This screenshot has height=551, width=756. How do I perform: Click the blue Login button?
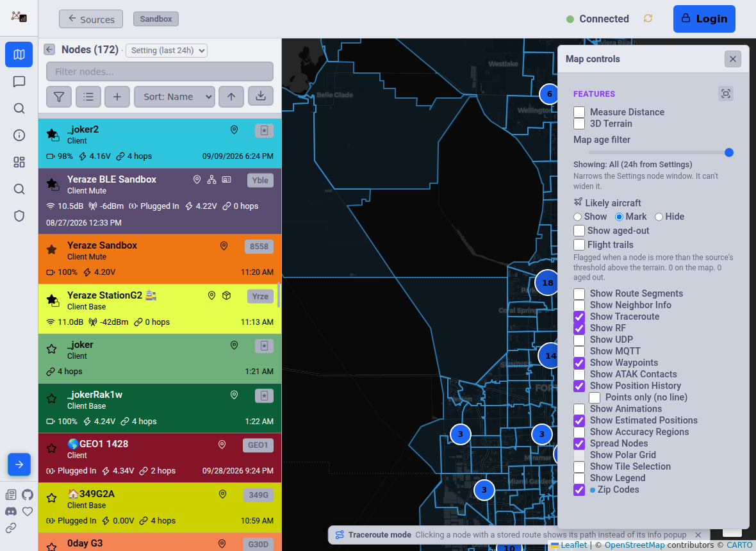point(704,19)
